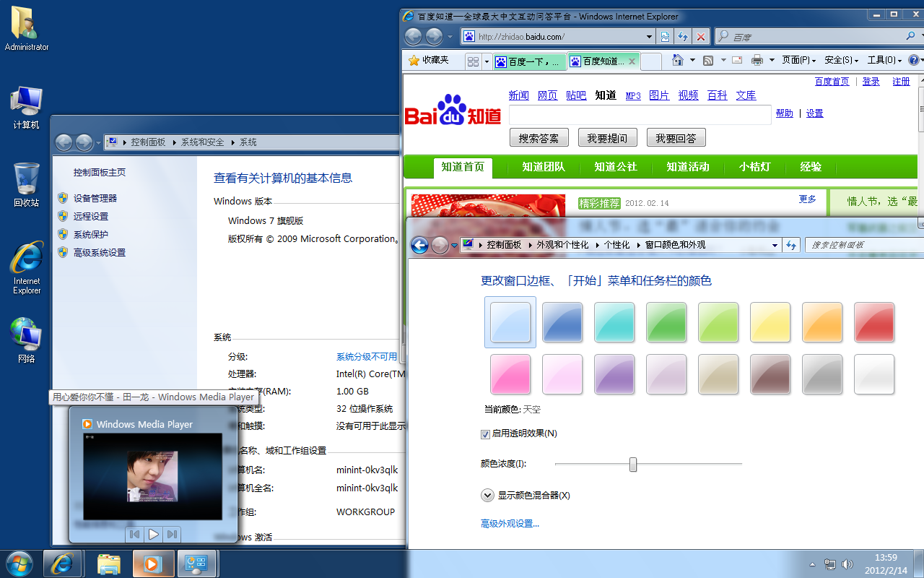This screenshot has height=578, width=924.
Task: Open IE Quick Tabs grid icon
Action: 473,61
